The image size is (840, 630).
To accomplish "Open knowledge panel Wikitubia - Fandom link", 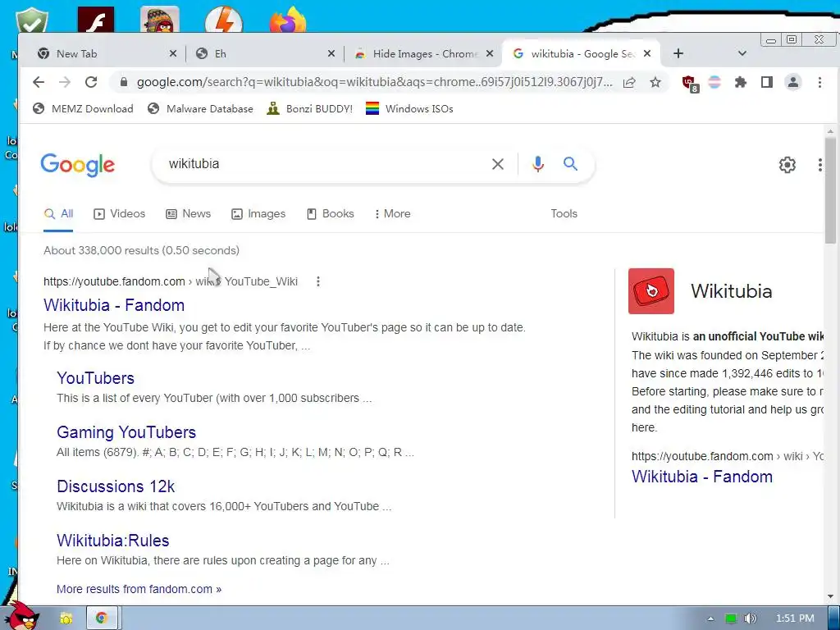I will (702, 477).
